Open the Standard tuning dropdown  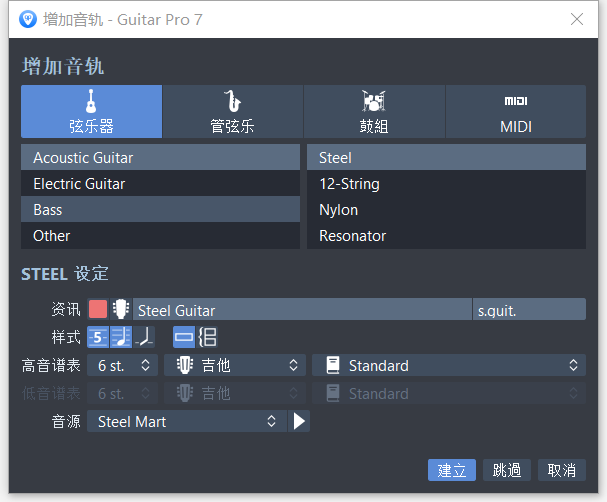coord(449,365)
